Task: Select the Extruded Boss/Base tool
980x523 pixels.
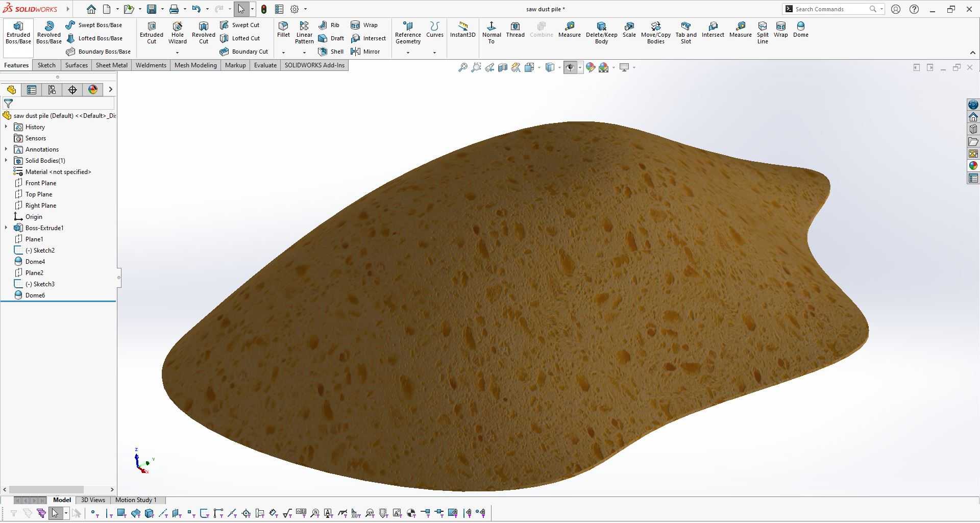Action: 18,33
